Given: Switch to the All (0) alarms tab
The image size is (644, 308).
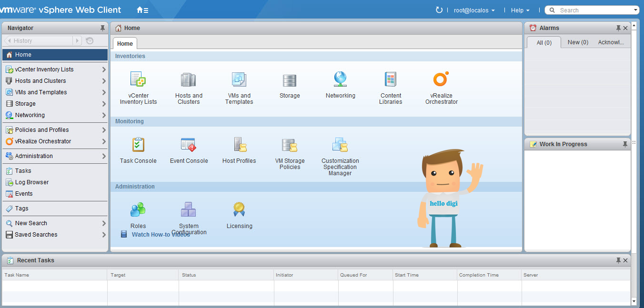Looking at the screenshot, I should 544,42.
